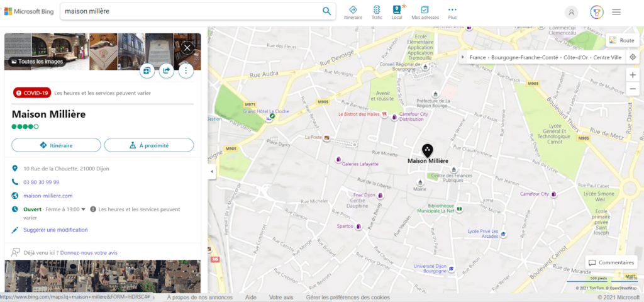Click Lycée Privé Les Arcades icon

pos(503,234)
